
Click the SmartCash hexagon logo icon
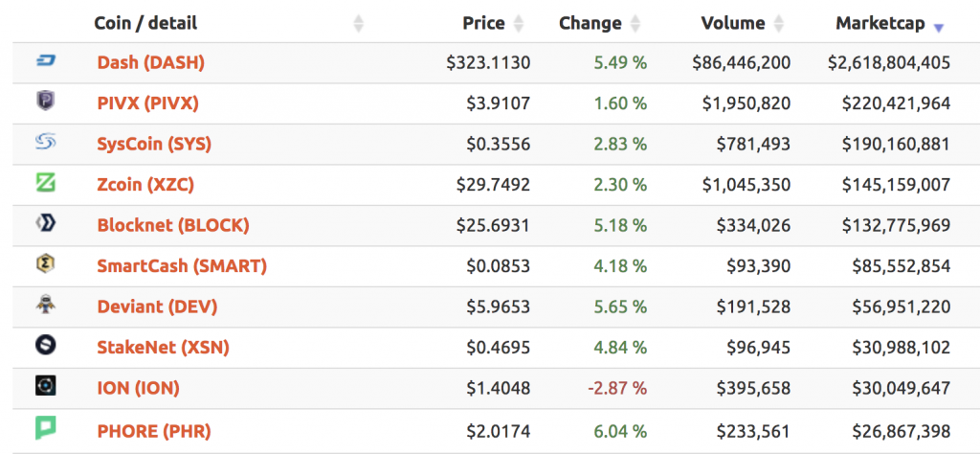pyautogui.click(x=46, y=264)
